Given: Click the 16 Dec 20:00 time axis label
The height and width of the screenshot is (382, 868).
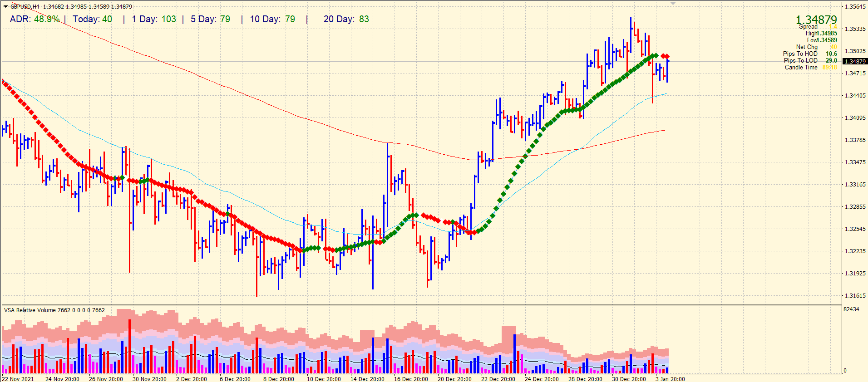Looking at the screenshot, I should click(x=411, y=379).
